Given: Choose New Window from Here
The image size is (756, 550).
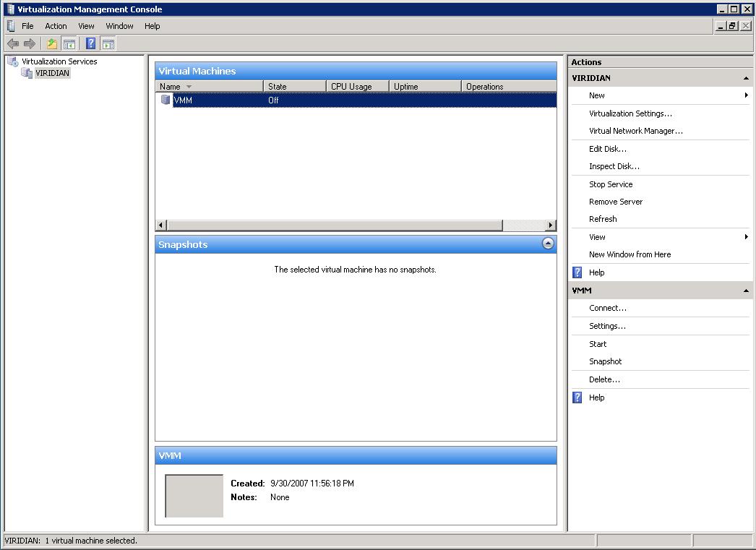Looking at the screenshot, I should click(x=630, y=254).
